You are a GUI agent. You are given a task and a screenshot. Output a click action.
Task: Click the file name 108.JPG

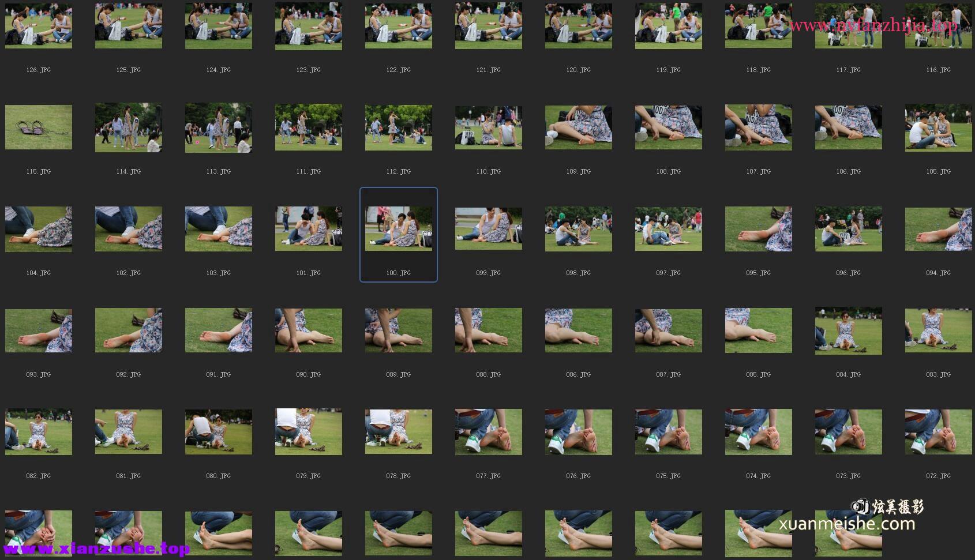point(669,171)
